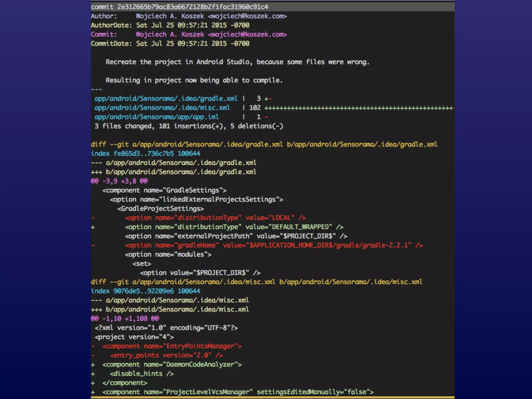Click '--- a/app/android/Sensorama/.idea/gradle.xml'
532x399 pixels.
pos(174,163)
